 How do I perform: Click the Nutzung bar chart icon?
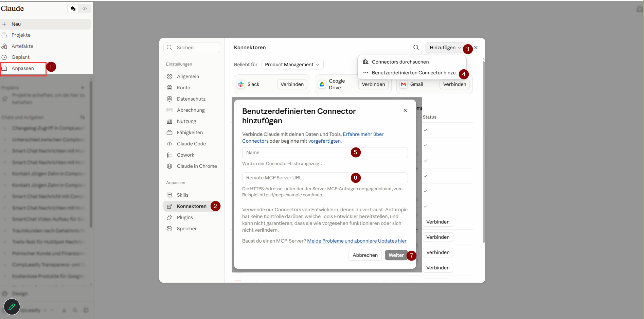[169, 121]
